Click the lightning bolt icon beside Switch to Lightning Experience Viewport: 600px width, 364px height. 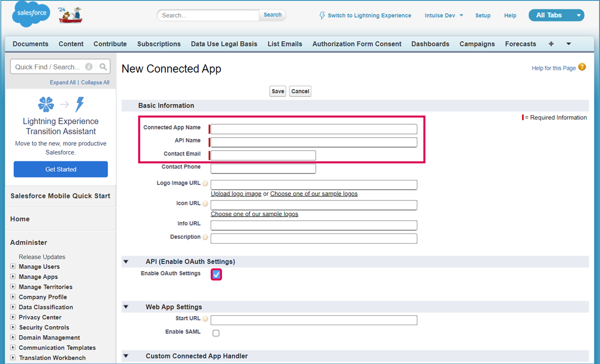pyautogui.click(x=322, y=15)
